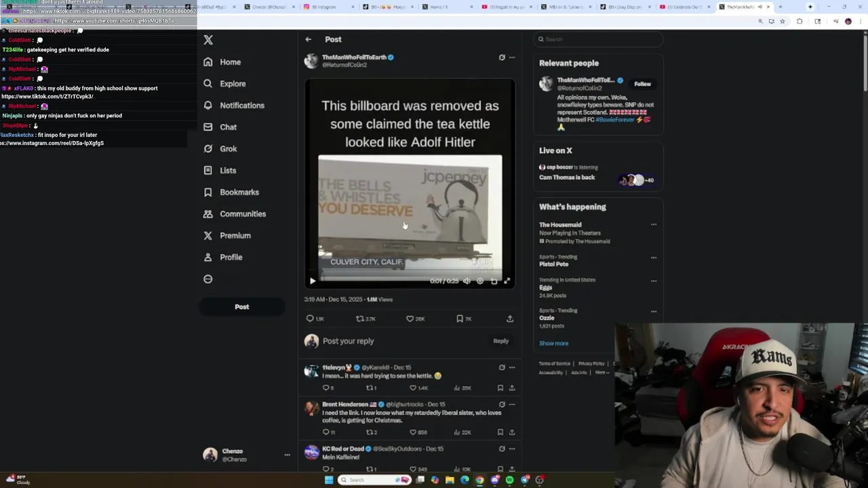868x488 pixels.
Task: Click the Windows Start button
Action: point(329,480)
